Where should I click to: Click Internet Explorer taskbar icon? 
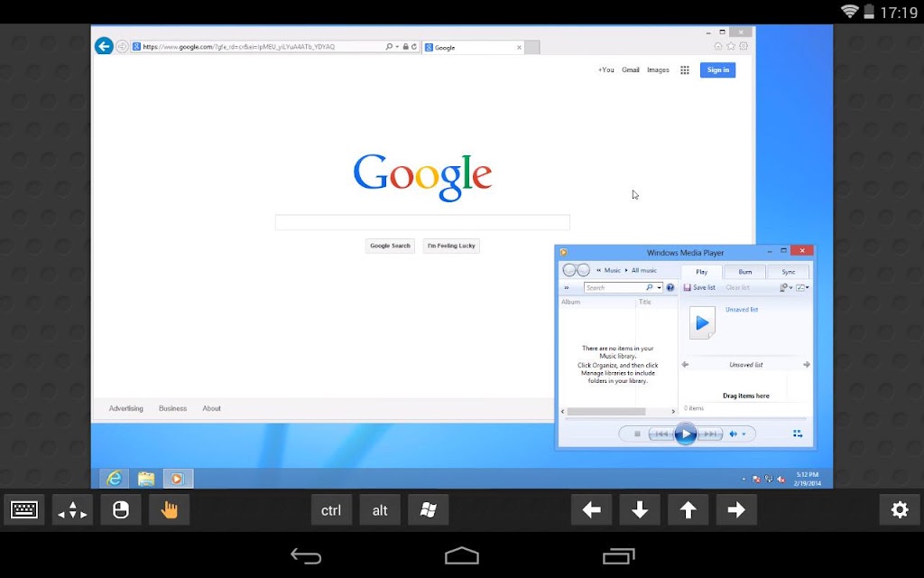(x=114, y=479)
